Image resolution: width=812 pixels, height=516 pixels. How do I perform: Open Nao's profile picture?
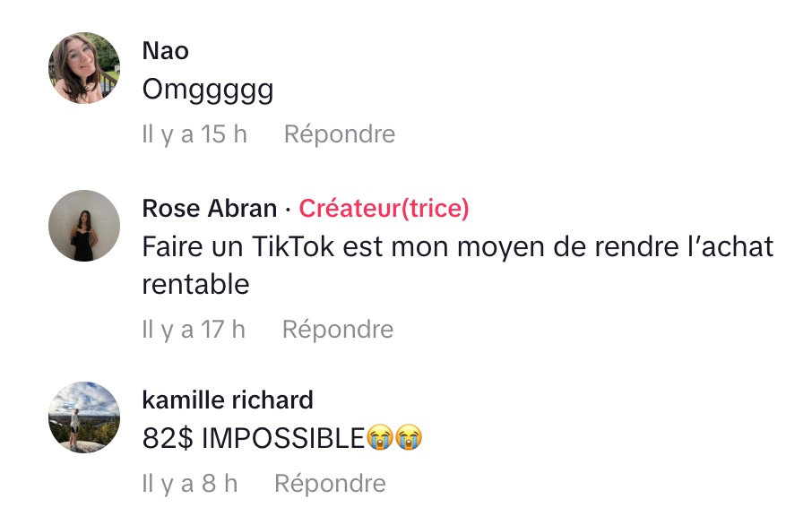[83, 68]
